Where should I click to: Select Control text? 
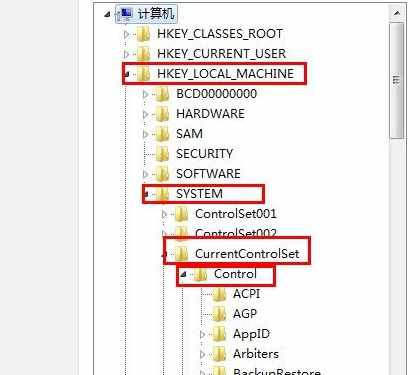[235, 274]
